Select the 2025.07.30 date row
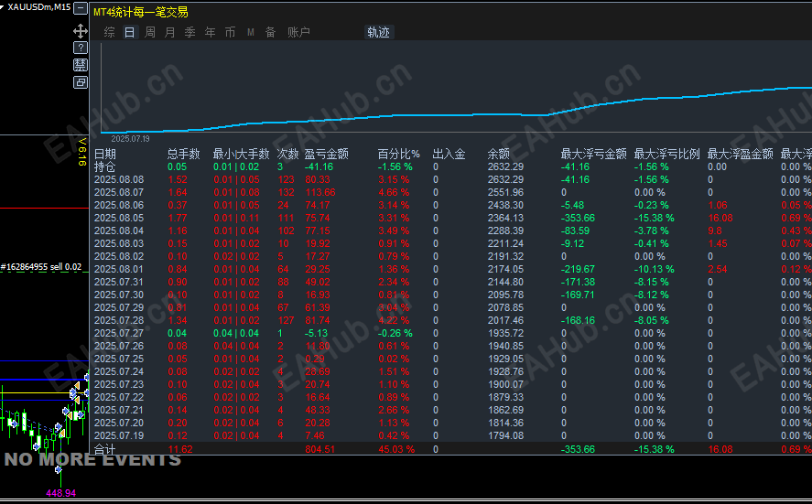Screen dimensions: 812x504 click(x=450, y=295)
